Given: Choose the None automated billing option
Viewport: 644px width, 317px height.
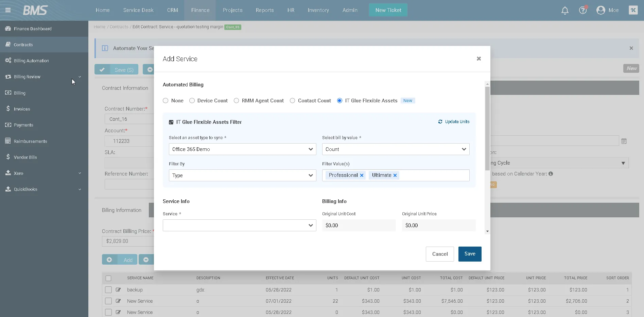Looking at the screenshot, I should (166, 101).
